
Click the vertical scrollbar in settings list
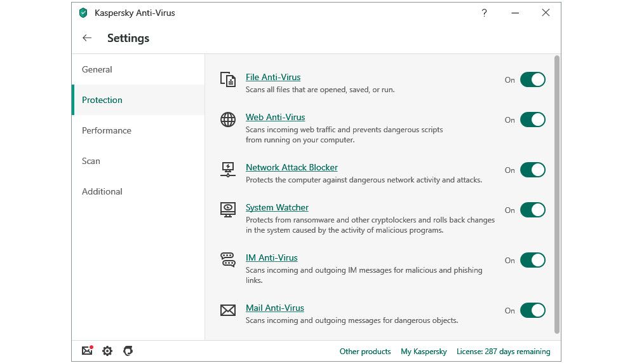coord(557,191)
